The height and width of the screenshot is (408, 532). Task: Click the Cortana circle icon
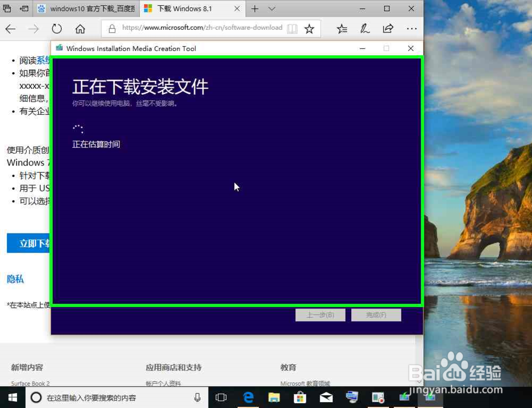36,397
